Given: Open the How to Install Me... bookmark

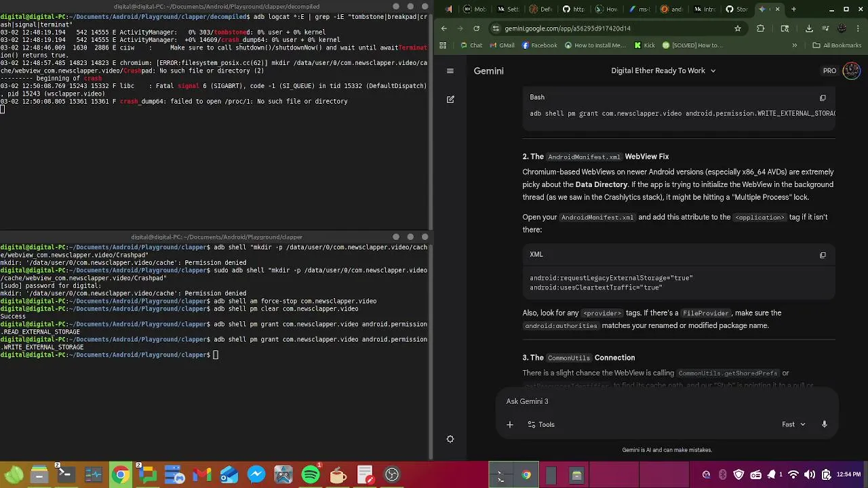Looking at the screenshot, I should click(x=595, y=45).
